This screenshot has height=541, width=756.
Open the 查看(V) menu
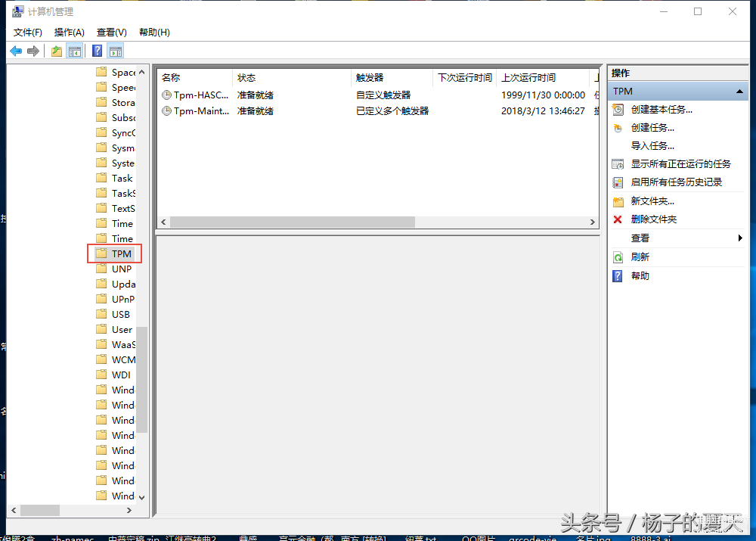[x=111, y=33]
